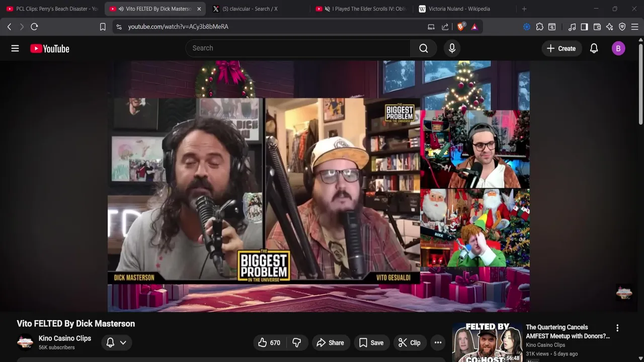Switch to Victoria Nuland Wikipedia tab

464,9
